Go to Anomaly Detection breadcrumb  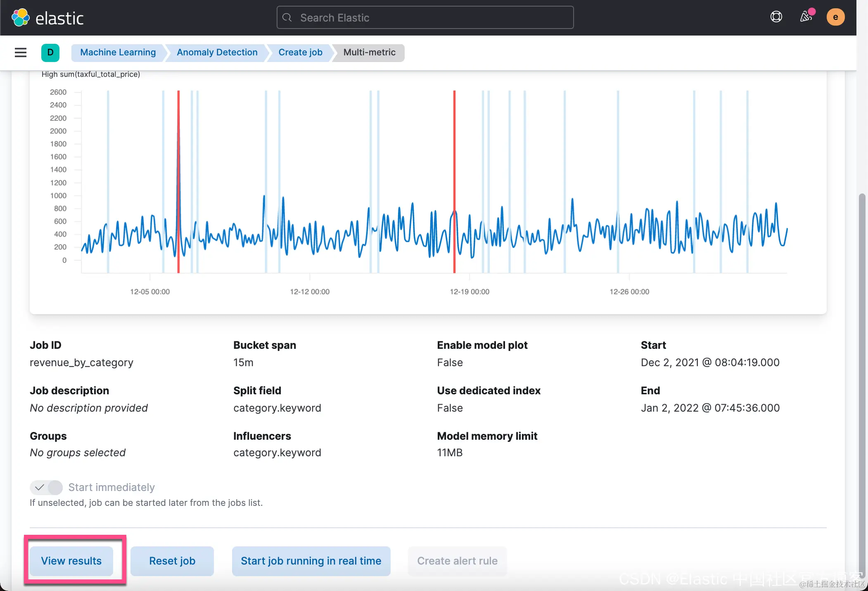pos(217,52)
